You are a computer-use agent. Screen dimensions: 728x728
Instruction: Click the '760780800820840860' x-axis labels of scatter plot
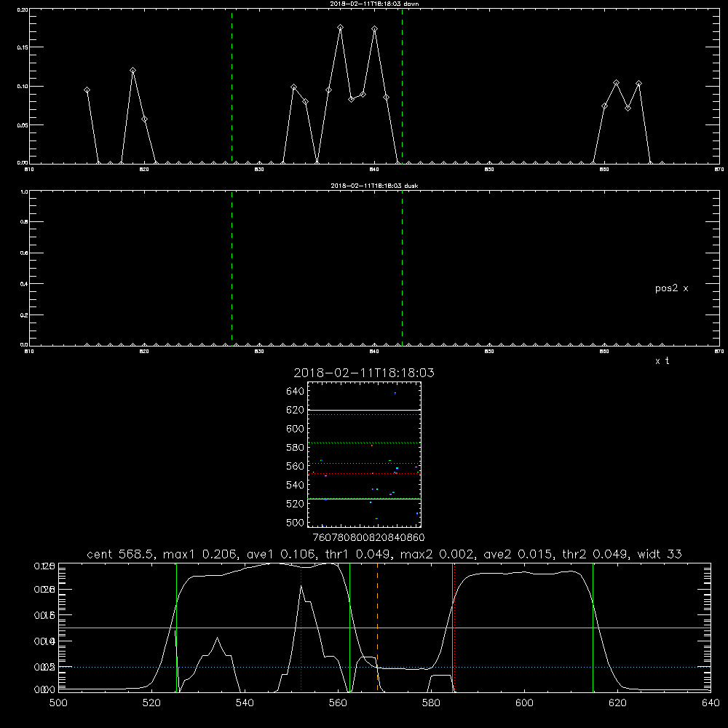click(x=368, y=537)
